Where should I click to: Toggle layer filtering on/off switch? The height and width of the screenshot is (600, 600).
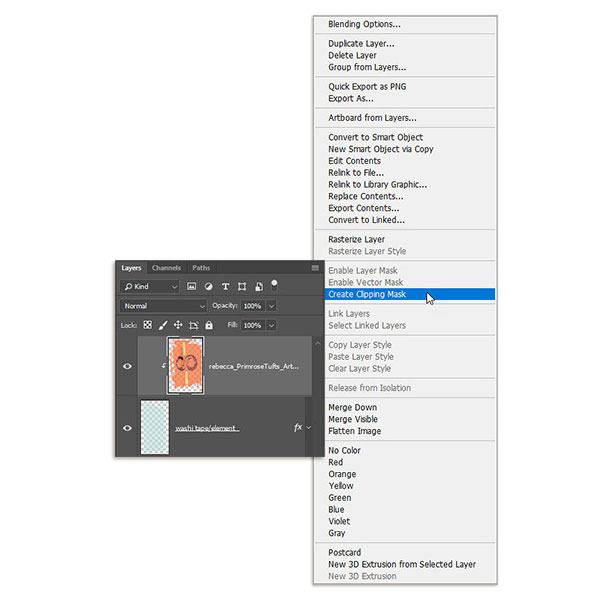point(274,285)
